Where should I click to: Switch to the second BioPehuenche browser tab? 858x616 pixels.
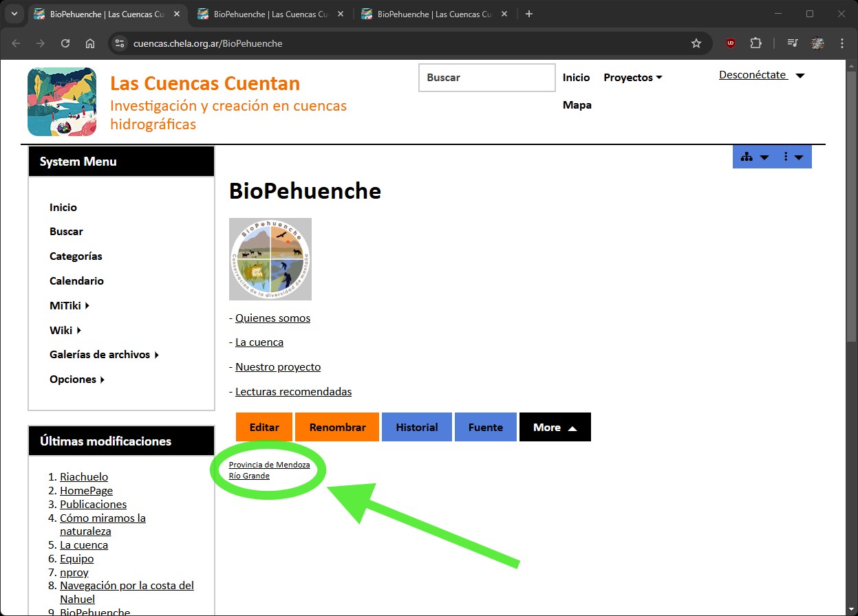tap(269, 14)
